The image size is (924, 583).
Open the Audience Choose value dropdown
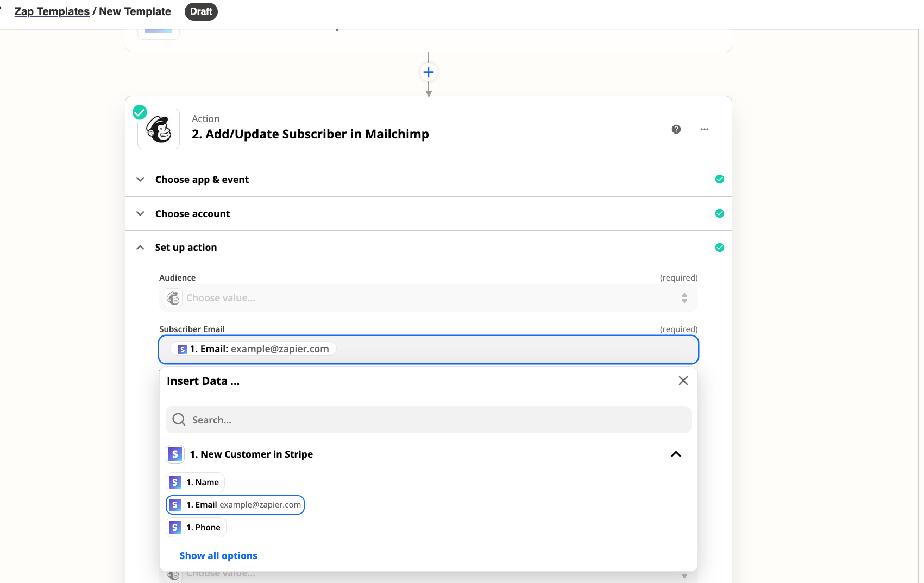428,298
